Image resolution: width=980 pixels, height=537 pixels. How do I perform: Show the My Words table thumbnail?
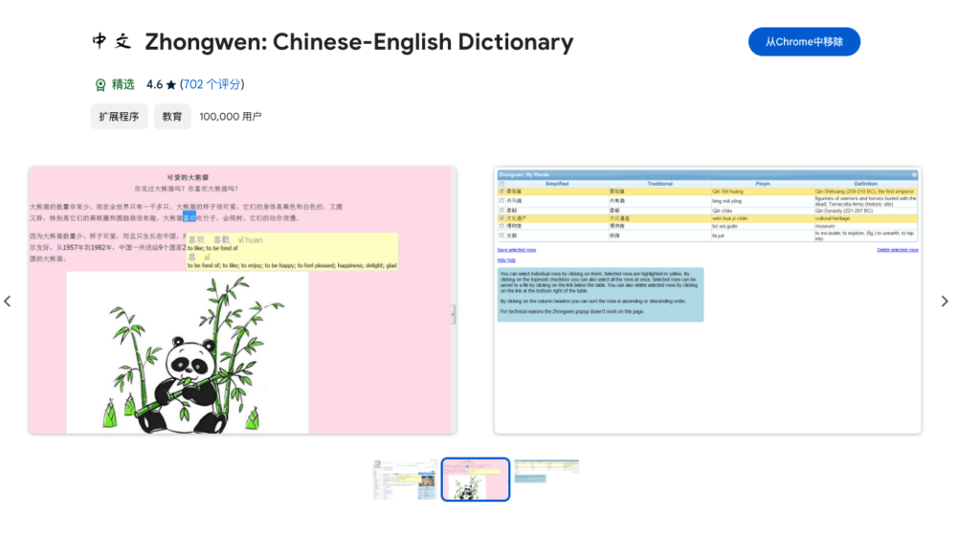point(546,471)
